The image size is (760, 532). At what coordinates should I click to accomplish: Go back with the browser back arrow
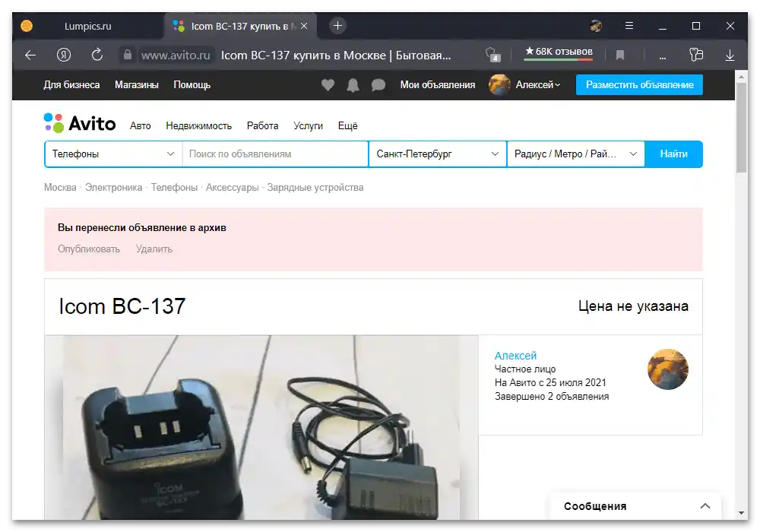pos(30,55)
